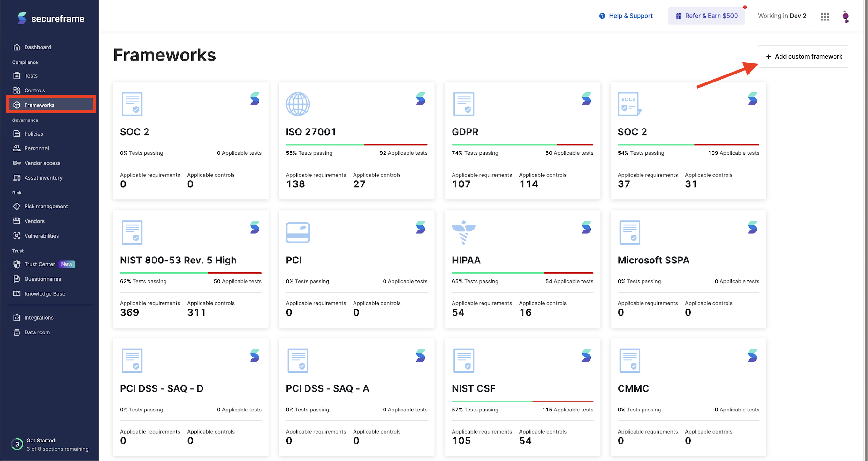Click the New badge beside Trust Center

(x=67, y=264)
